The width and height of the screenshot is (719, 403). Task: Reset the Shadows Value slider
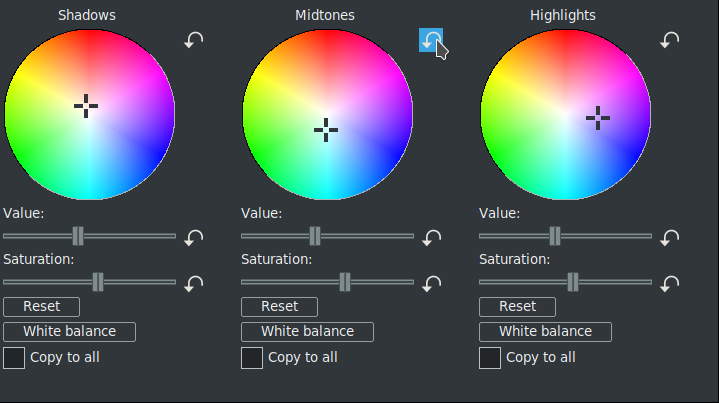[194, 237]
